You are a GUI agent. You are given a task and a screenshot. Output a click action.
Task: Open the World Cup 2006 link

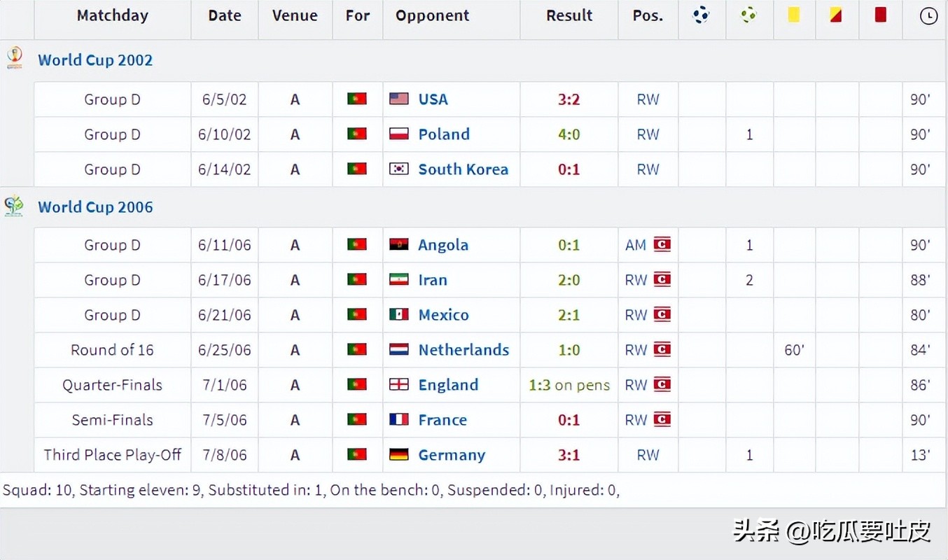coord(95,207)
